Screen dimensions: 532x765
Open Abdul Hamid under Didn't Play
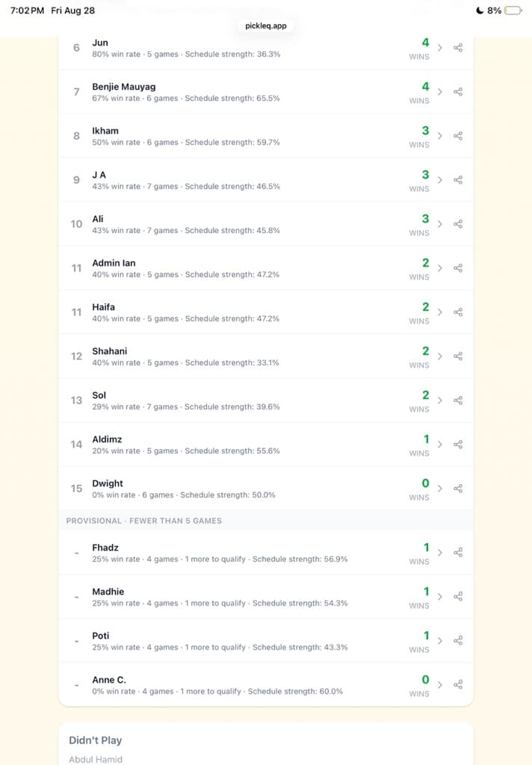pos(96,759)
